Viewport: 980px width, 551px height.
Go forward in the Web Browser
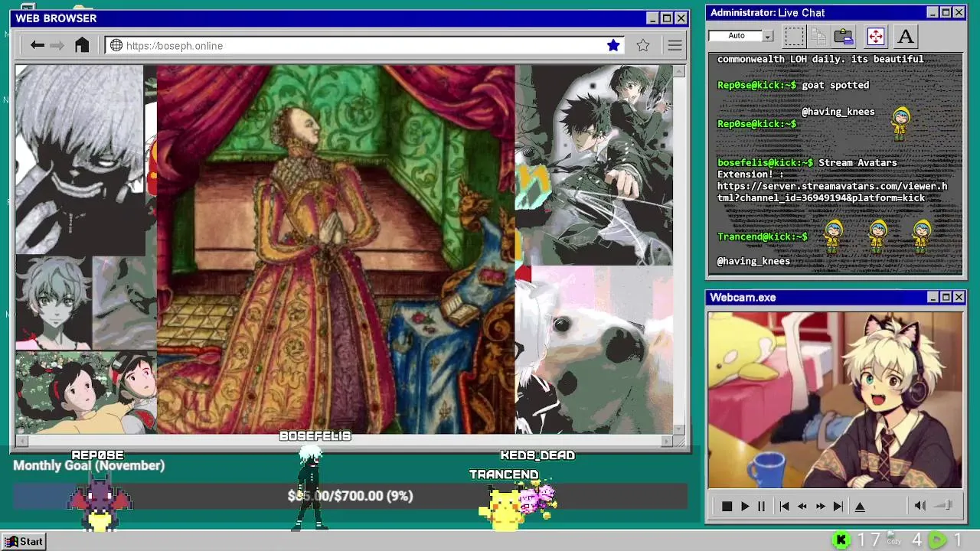tap(57, 45)
